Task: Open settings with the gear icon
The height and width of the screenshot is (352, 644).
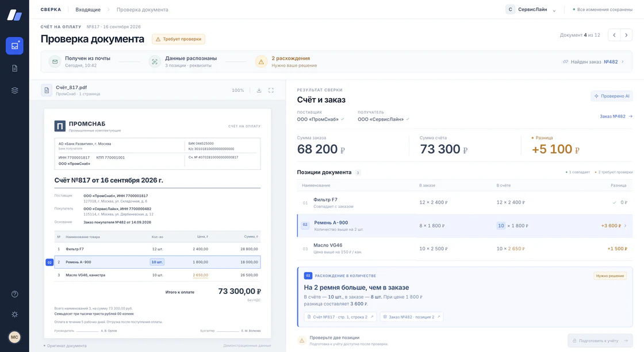Action: (x=14, y=314)
